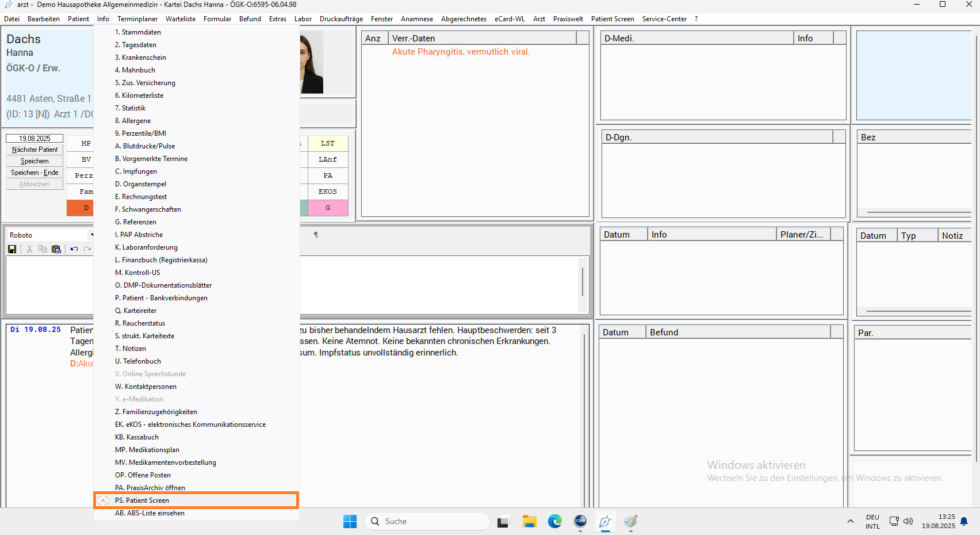Open the Labor menu in menu bar
The width and height of the screenshot is (980, 535).
(303, 19)
